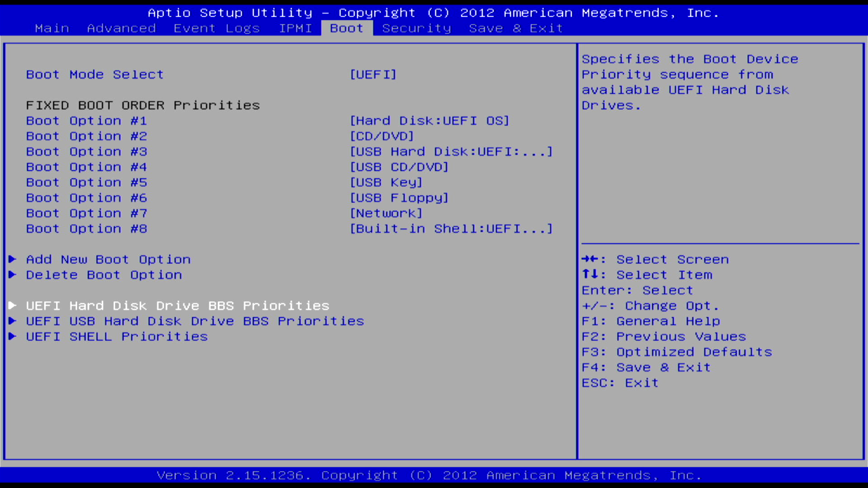
Task: Change Boot Option #1 Hard Disk value
Action: pos(429,121)
